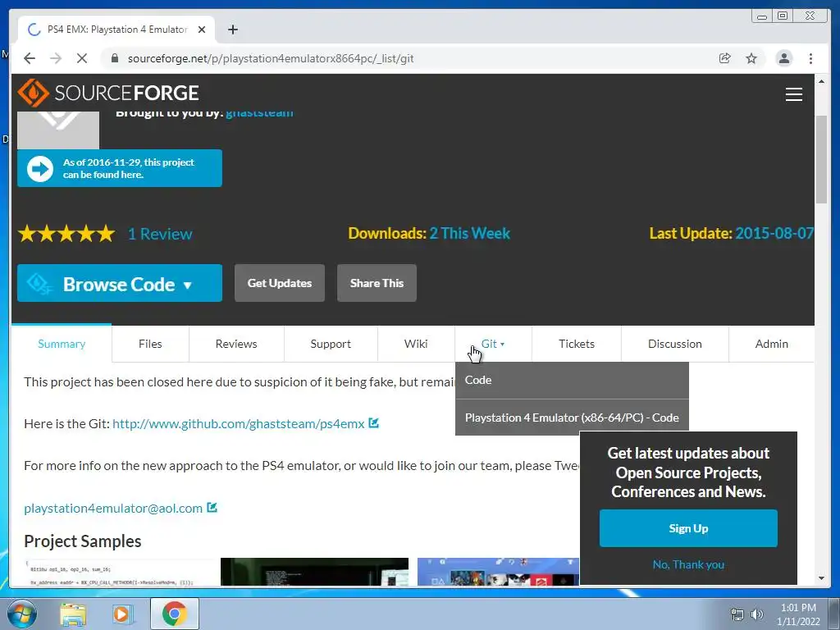840x630 pixels.
Task: Open the Reviews tab
Action: tap(236, 344)
